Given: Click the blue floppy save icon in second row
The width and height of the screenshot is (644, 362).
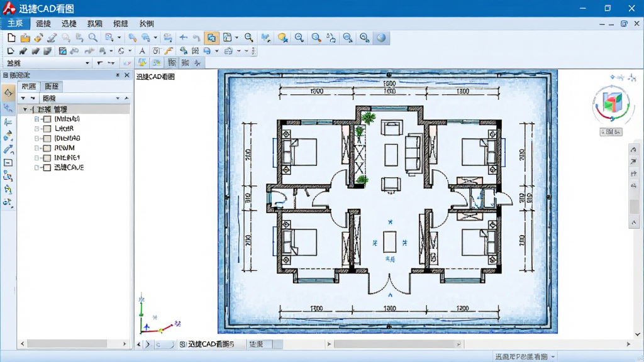Looking at the screenshot, I should tap(62, 51).
